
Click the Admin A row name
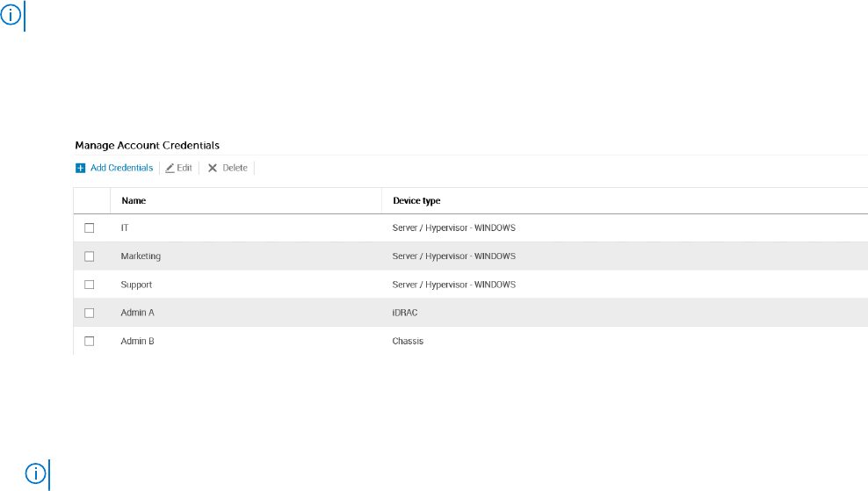tap(137, 313)
